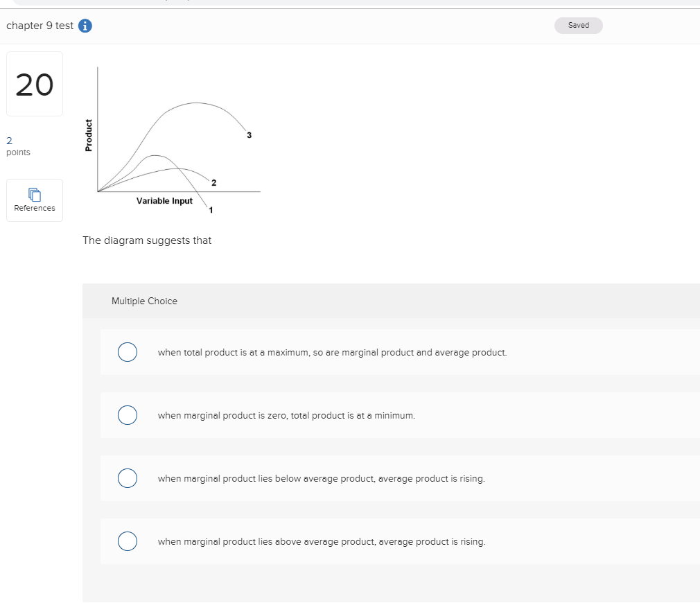The image size is (700, 605).
Task: Choose 'marginal product lies above average product' option
Action: [128, 541]
